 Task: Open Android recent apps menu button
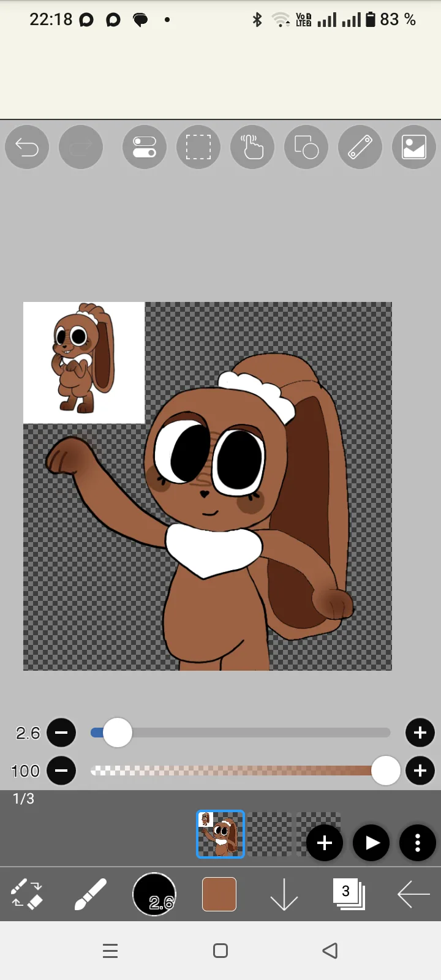click(110, 951)
